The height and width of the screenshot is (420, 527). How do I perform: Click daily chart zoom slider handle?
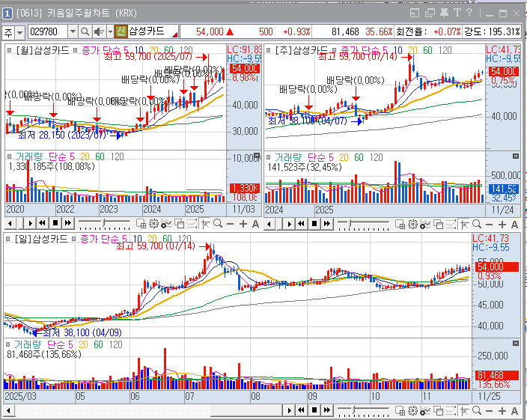[354, 410]
